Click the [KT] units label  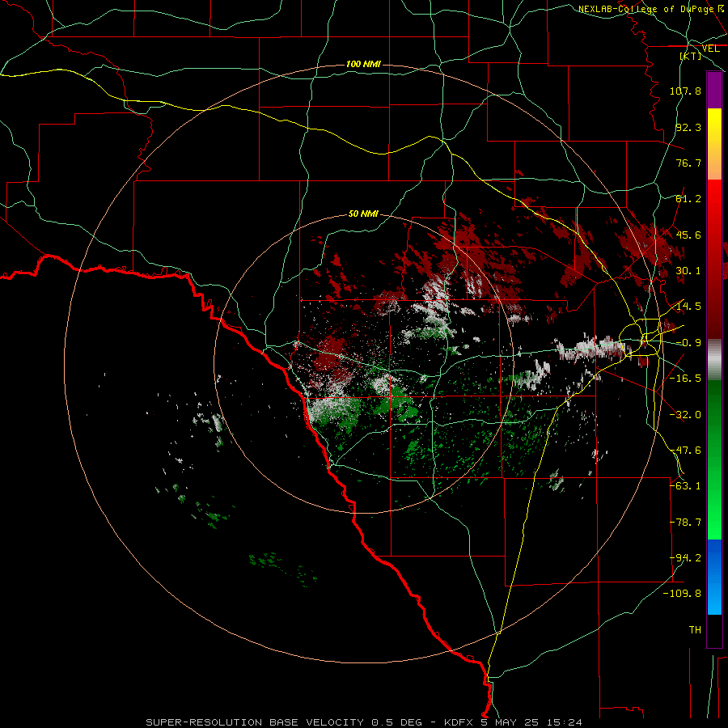tap(691, 56)
